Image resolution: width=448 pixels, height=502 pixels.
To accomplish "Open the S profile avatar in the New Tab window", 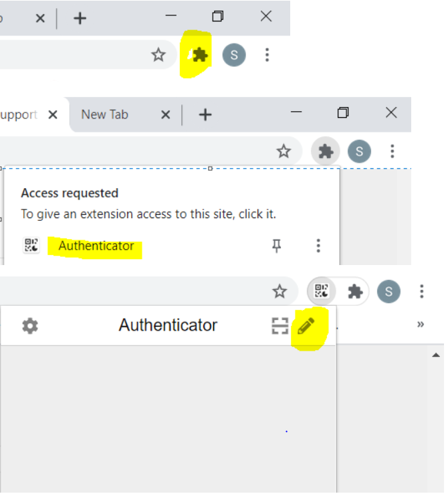I will coord(360,151).
